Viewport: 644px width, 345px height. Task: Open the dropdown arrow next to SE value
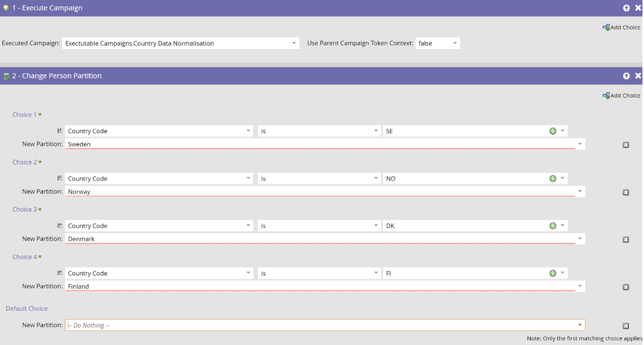563,131
